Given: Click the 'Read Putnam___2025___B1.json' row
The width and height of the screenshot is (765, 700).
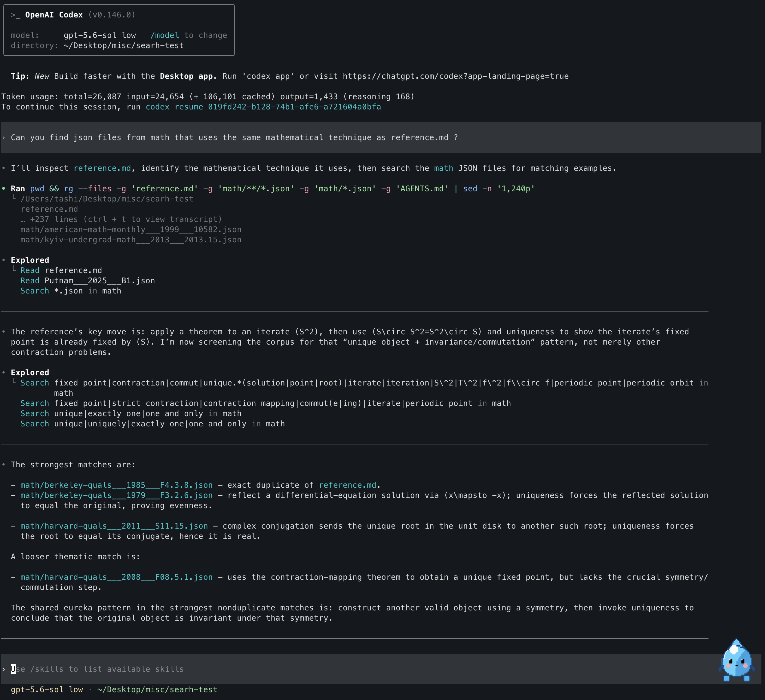Looking at the screenshot, I should click(88, 281).
